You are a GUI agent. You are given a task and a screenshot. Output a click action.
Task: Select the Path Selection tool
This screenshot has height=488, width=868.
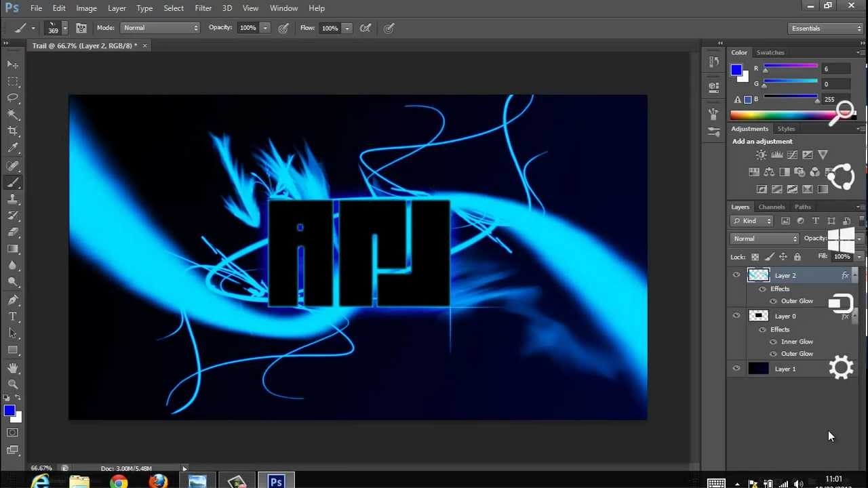pos(13,333)
